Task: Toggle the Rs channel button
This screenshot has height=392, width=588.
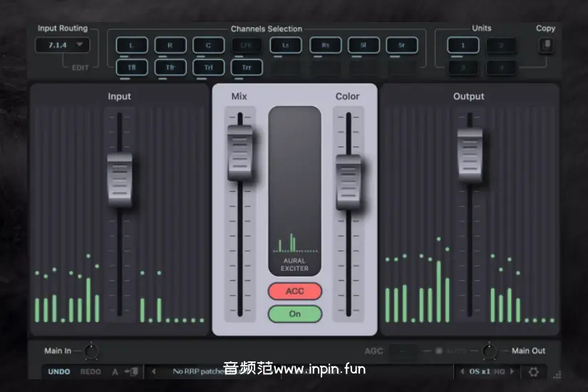Action: (x=326, y=46)
